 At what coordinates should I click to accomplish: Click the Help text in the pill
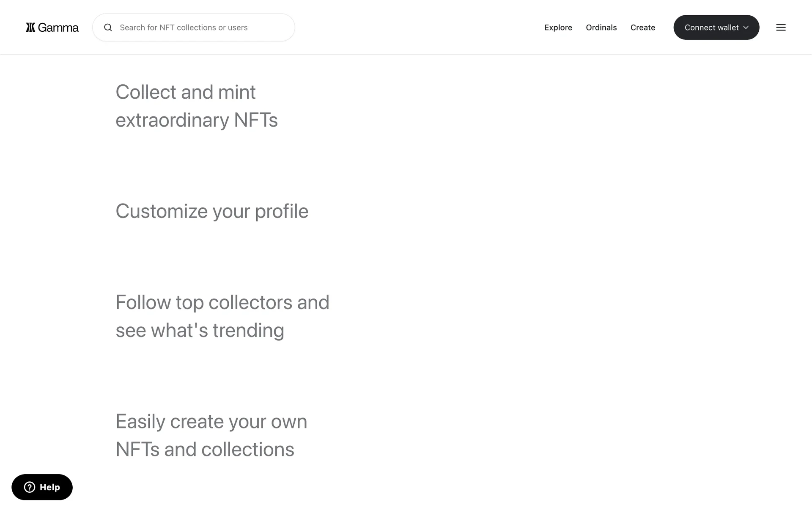point(50,487)
